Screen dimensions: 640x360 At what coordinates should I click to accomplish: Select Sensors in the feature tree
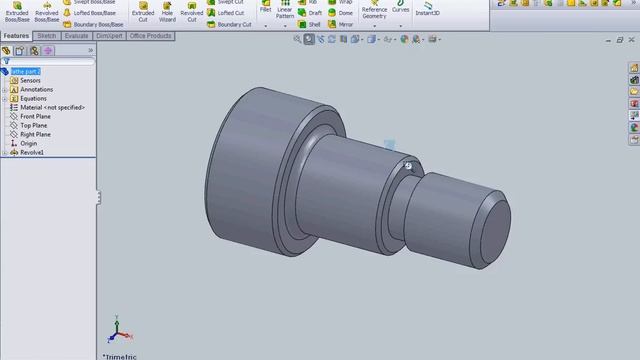click(30, 80)
